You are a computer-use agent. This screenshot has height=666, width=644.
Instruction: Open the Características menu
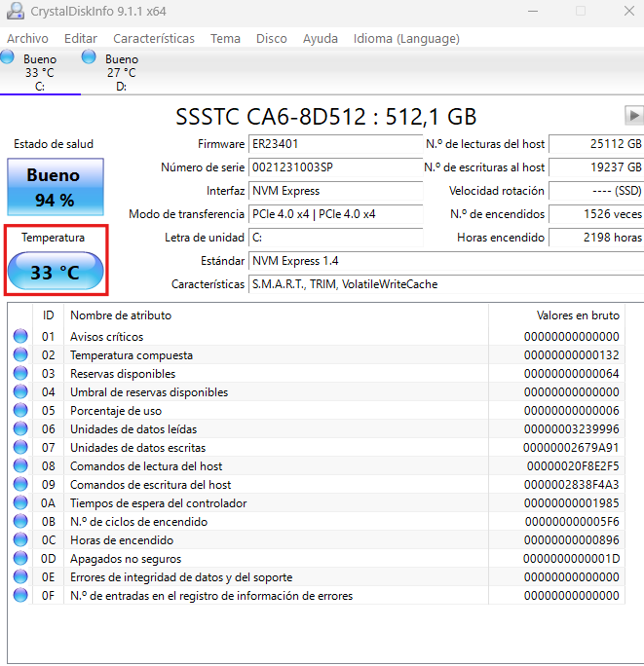pos(154,39)
